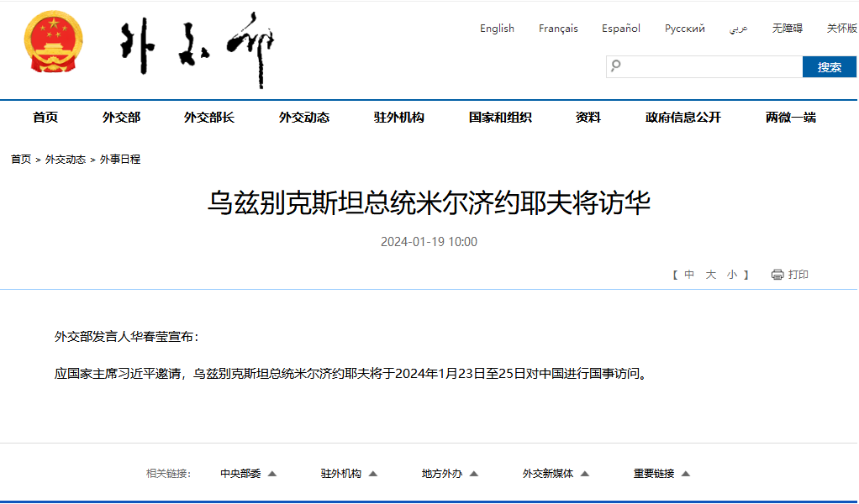Screen dimensions: 859x504
Task: Expand the 中央部委 related links
Action: (x=249, y=474)
